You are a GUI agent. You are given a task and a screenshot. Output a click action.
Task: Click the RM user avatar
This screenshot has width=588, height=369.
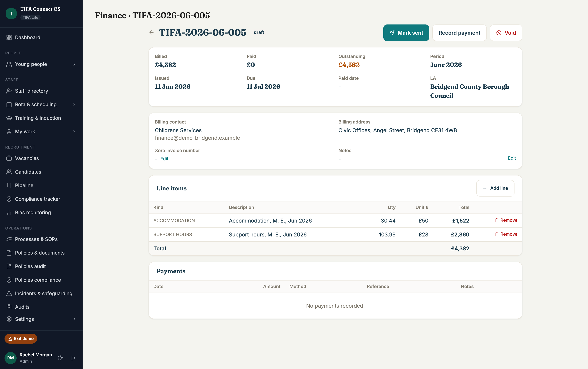tap(11, 358)
